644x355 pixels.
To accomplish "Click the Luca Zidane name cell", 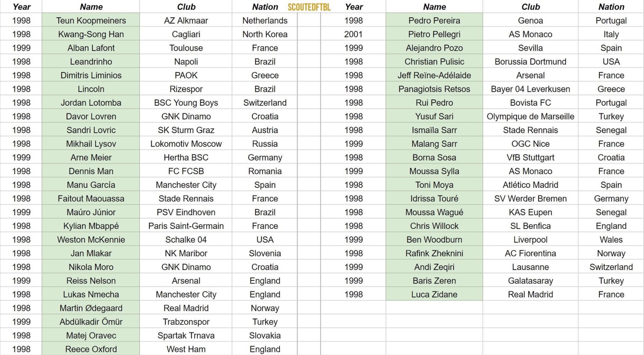I will (434, 294).
